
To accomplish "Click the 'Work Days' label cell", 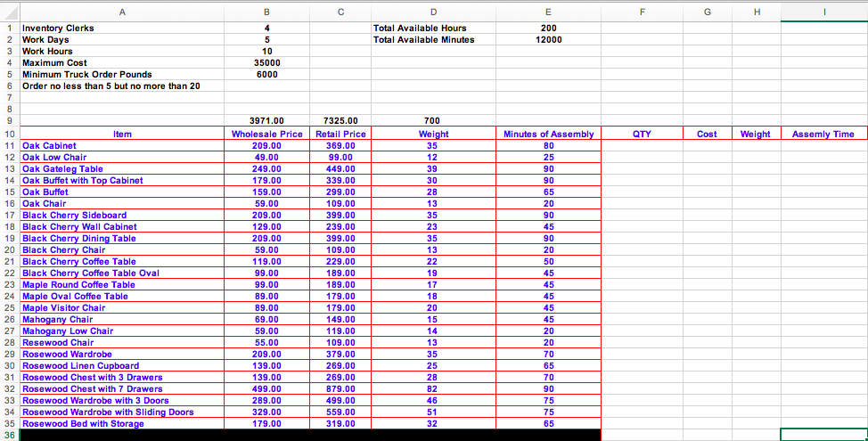I will [122, 40].
